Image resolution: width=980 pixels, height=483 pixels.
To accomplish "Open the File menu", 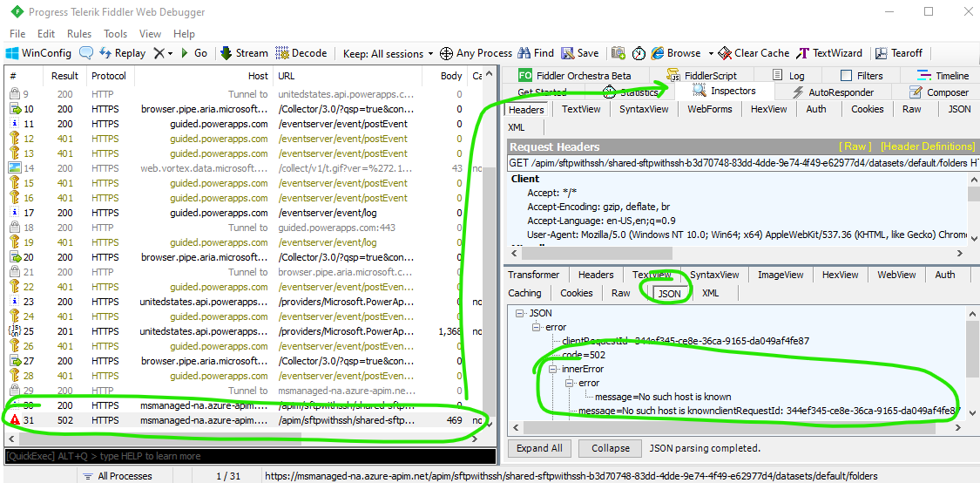I will pyautogui.click(x=17, y=34).
